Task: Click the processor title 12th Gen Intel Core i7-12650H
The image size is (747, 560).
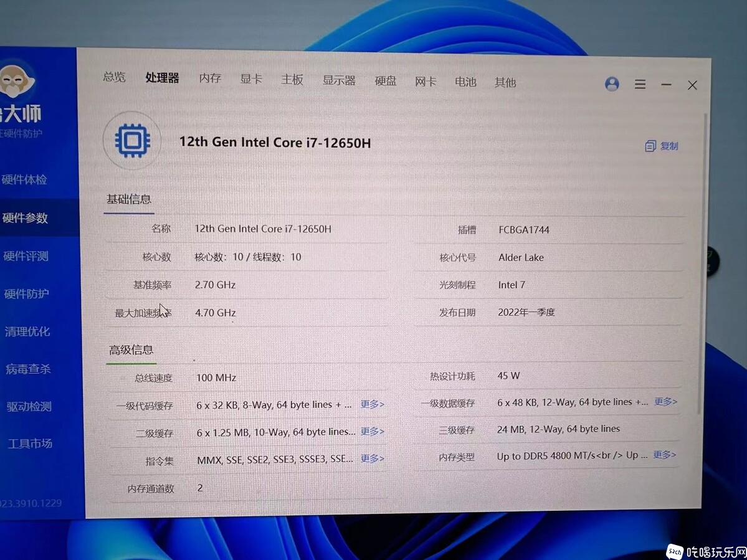Action: pos(275,143)
